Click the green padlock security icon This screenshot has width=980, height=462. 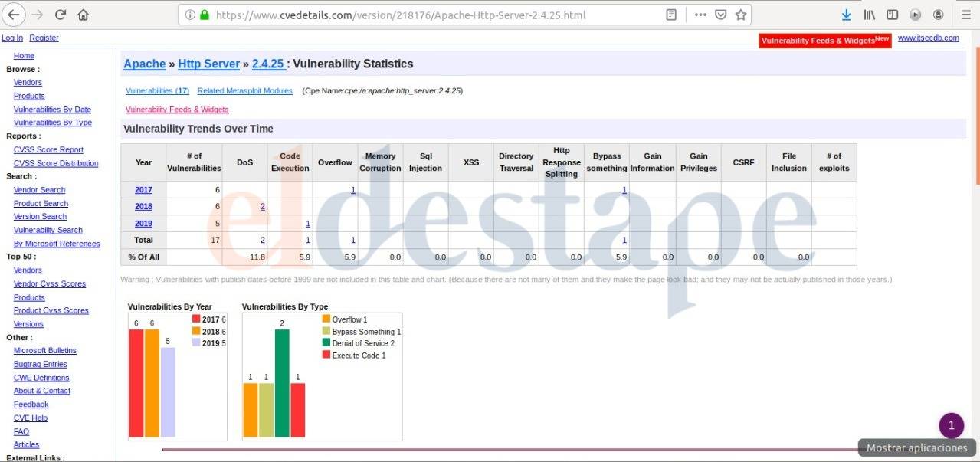[x=205, y=15]
